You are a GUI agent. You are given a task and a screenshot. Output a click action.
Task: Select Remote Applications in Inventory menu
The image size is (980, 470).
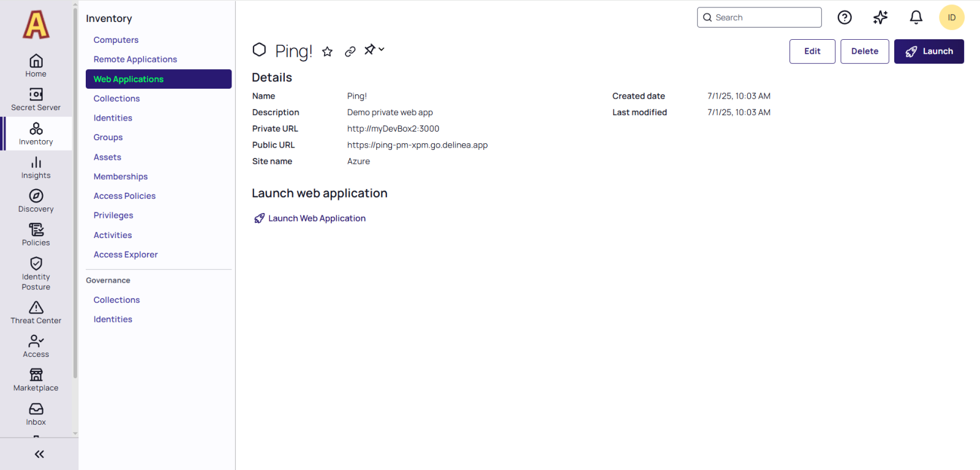[x=135, y=59]
